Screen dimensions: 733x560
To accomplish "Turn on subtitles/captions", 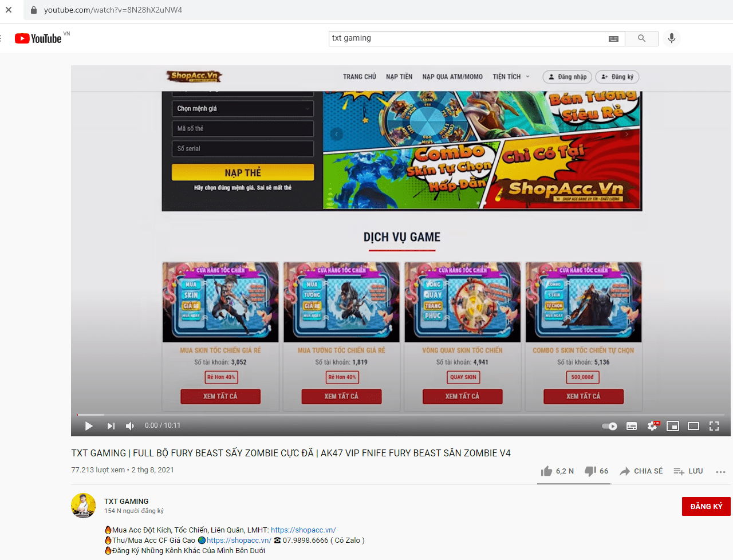I will 632,426.
